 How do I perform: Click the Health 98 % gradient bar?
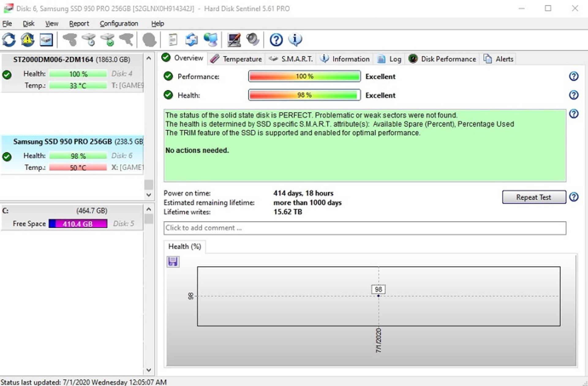(x=304, y=95)
